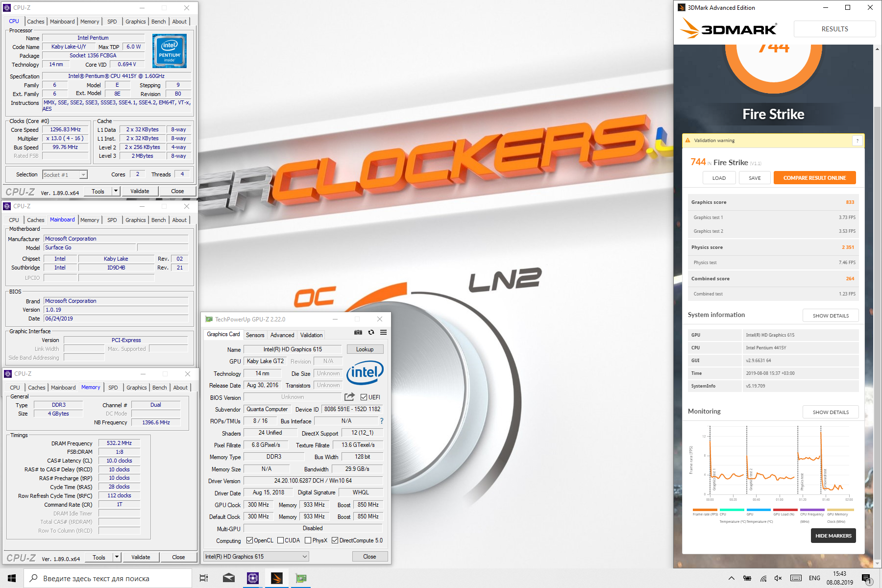Image resolution: width=882 pixels, height=588 pixels.
Task: Click battery/power tray icon
Action: pos(747,578)
